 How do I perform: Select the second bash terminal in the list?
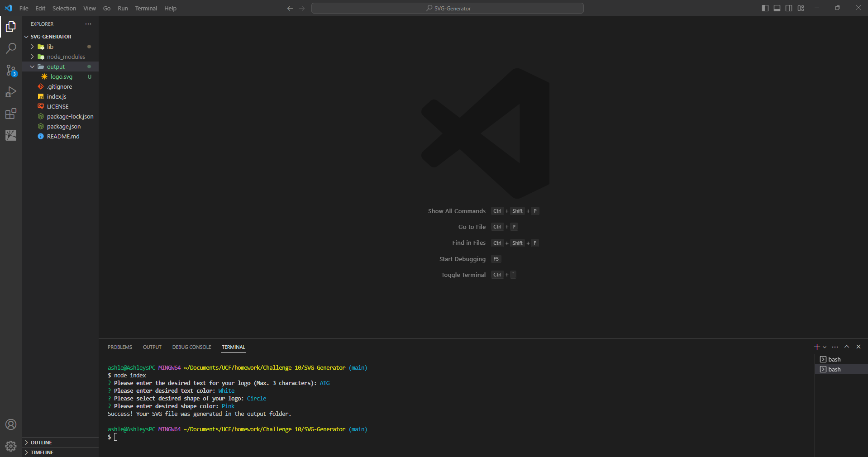(835, 369)
